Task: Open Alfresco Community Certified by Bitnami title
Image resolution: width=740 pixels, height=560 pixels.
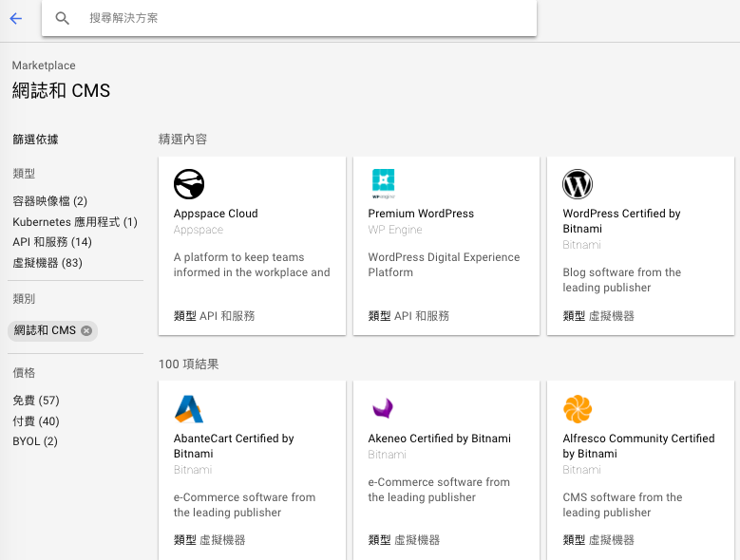Action: point(638,446)
